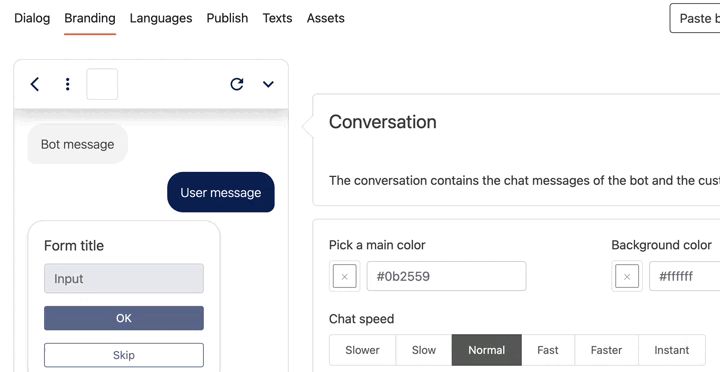The width and height of the screenshot is (720, 372).
Task: Switch to the Assets tab
Action: click(326, 18)
